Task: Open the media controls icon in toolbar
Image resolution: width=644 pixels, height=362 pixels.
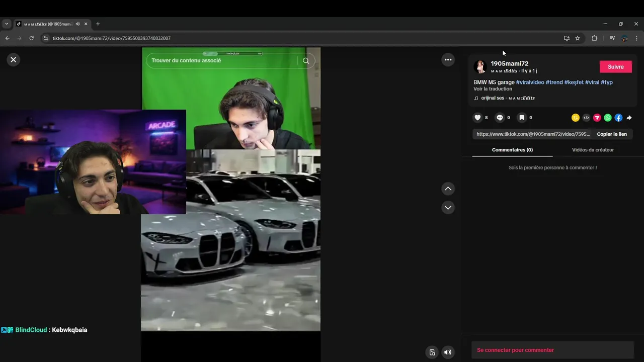Action: pos(612,38)
